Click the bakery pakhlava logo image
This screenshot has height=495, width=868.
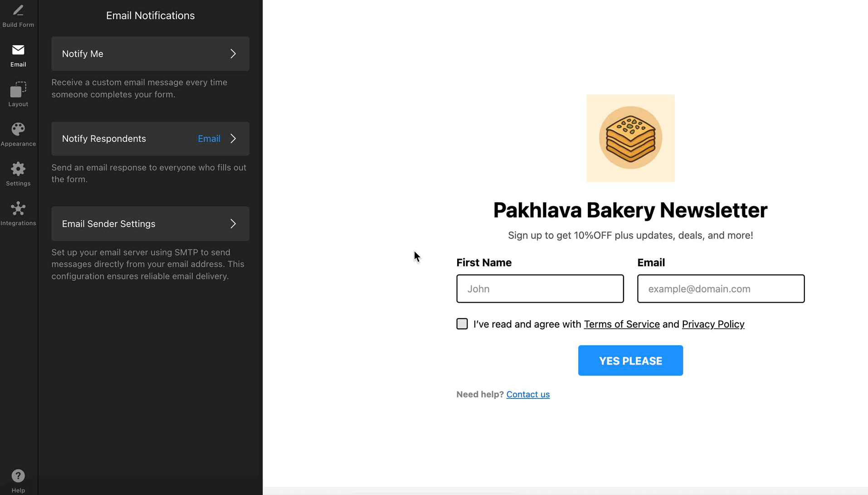point(630,138)
